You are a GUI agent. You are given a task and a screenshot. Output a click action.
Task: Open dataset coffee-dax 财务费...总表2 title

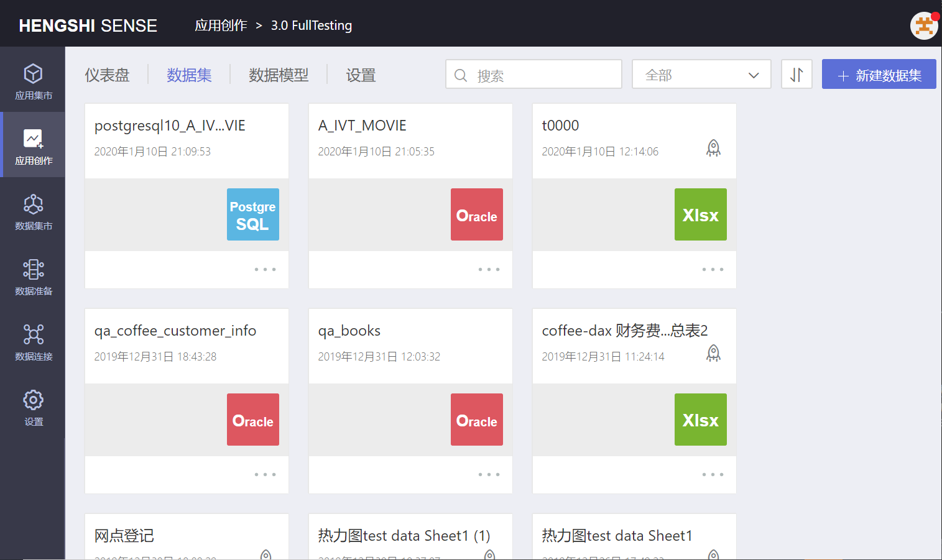pyautogui.click(x=625, y=331)
